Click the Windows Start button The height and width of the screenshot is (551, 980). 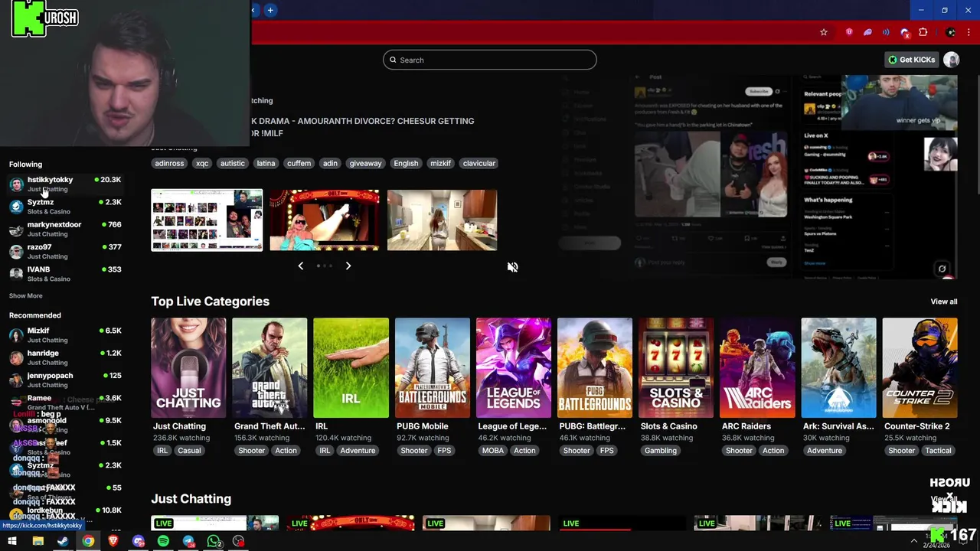point(12,541)
